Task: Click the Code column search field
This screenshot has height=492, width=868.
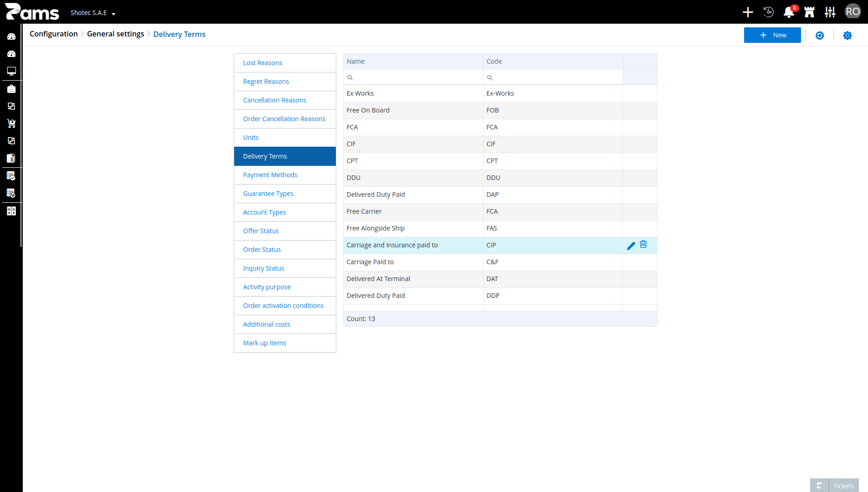Action: (553, 77)
